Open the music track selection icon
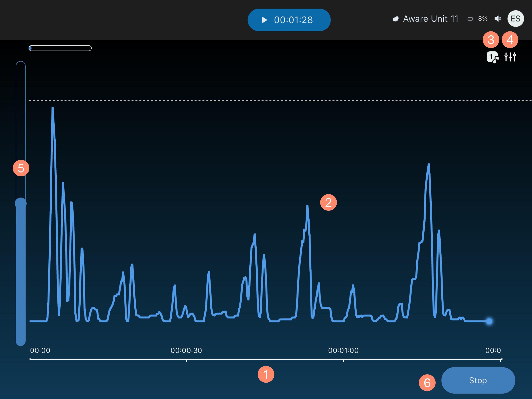Image resolution: width=532 pixels, height=399 pixels. coord(493,57)
